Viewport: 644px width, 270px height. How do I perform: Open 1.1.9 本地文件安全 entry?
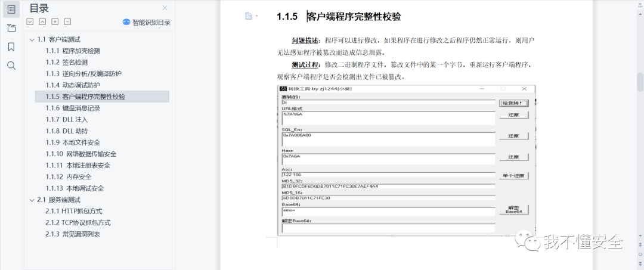coord(73,143)
